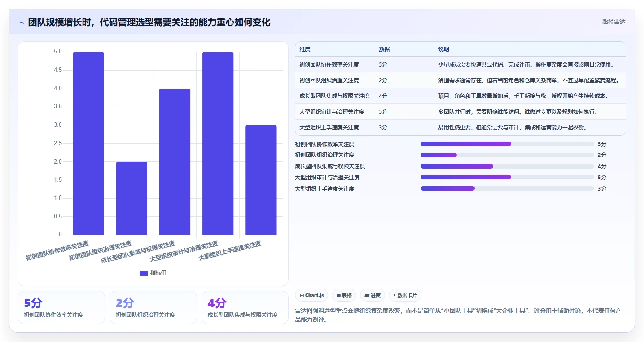Click the description starting 治理需求通常存在
Viewport: 644px width, 342px height.
[x=528, y=80]
